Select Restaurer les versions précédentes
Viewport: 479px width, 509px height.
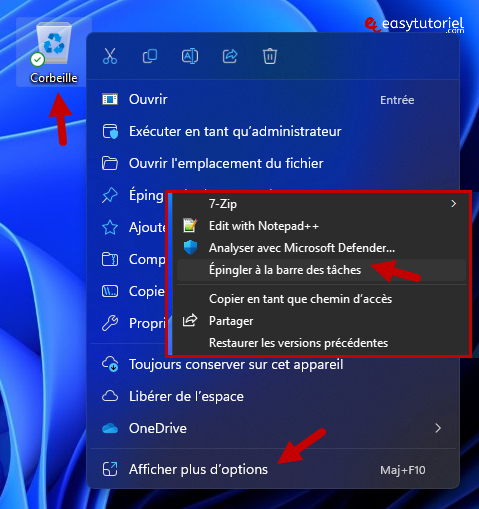click(x=321, y=343)
